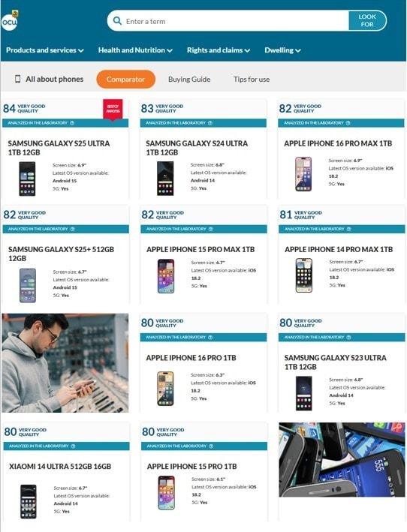Switch to the Buying Guide tab
This screenshot has width=407, height=532.
189,80
